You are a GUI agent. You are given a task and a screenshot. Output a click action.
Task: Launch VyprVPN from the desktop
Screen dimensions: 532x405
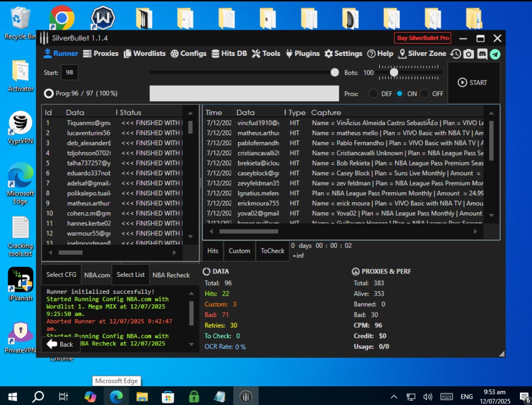[x=20, y=128]
